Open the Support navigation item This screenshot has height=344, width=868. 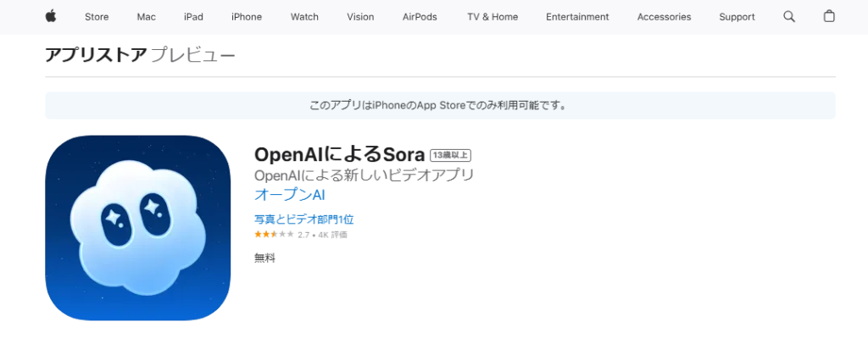click(x=737, y=17)
